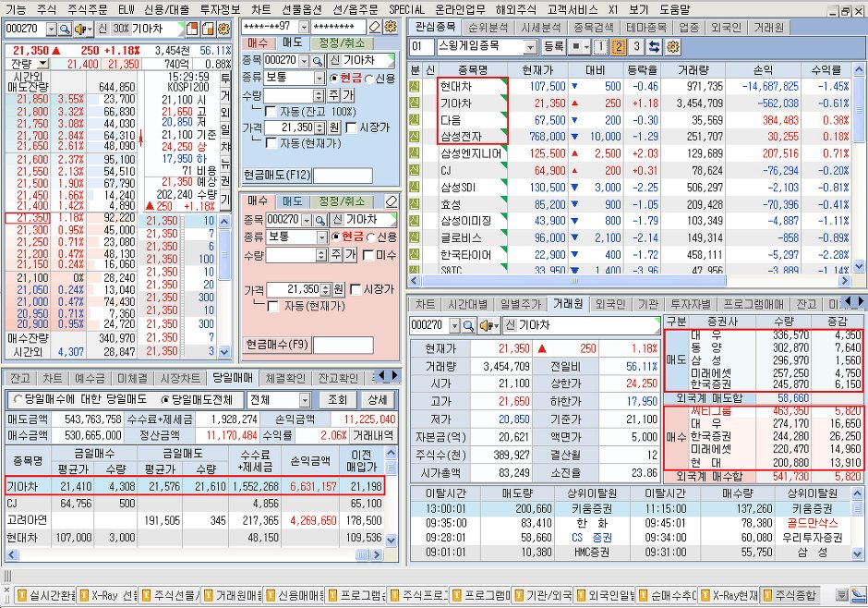Open the first orange document icon in quote panel
The width and height of the screenshot is (868, 608).
[x=192, y=29]
